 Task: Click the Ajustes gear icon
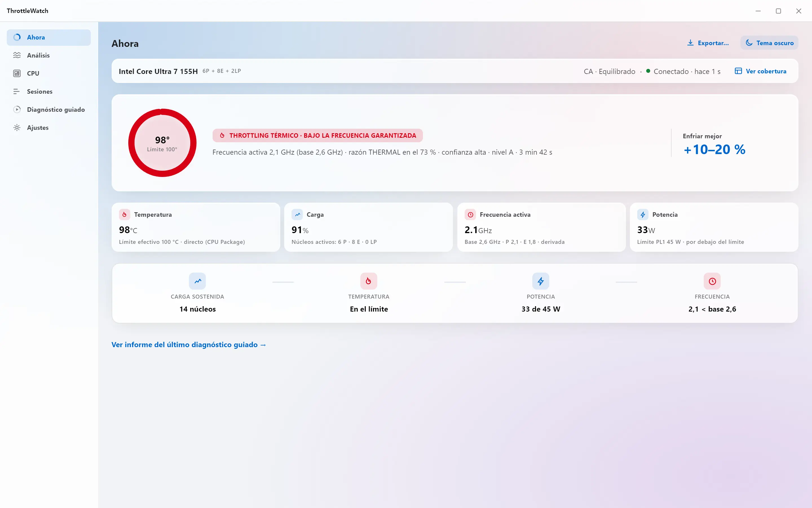17,128
